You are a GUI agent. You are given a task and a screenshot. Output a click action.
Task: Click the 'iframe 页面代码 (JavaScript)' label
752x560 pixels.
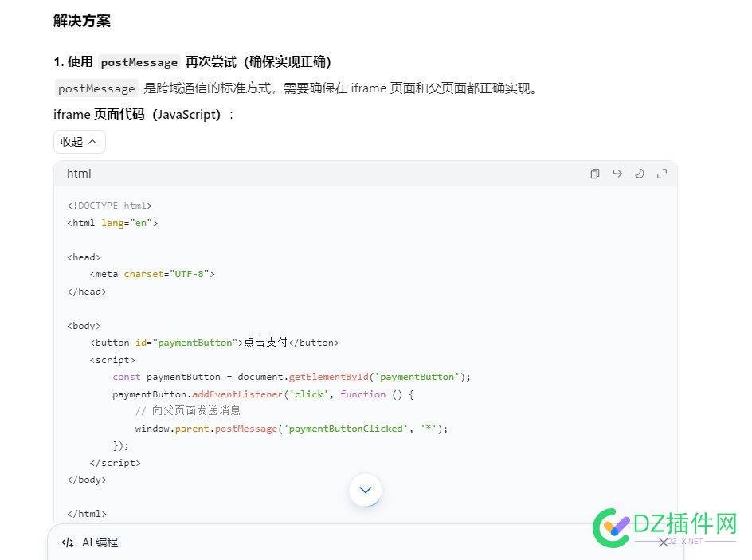point(137,115)
